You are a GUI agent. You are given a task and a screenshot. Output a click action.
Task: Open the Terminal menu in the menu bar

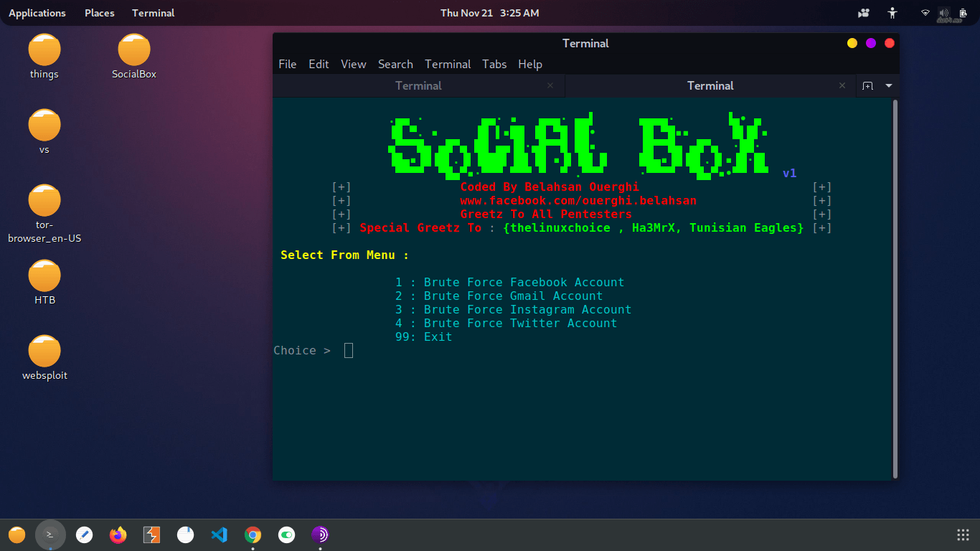(x=448, y=64)
